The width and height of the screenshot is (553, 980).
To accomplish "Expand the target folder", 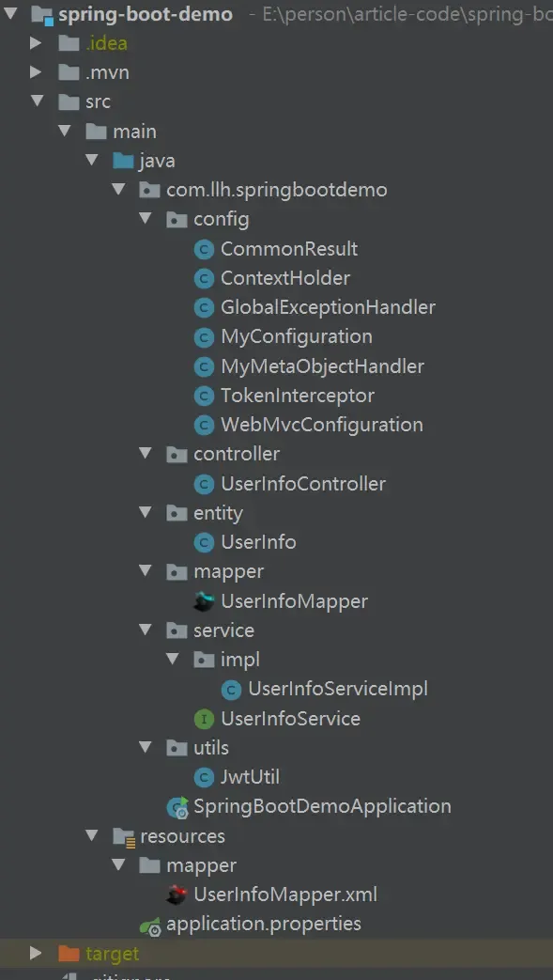I will coord(36,952).
